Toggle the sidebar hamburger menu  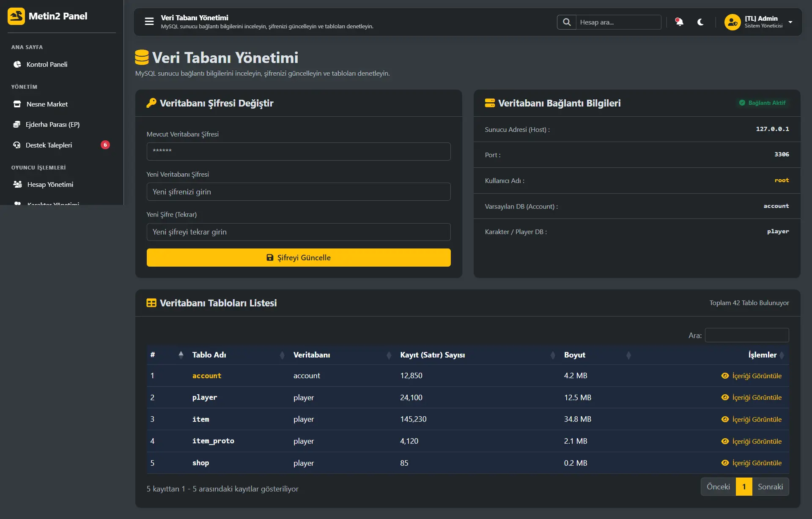coord(149,22)
